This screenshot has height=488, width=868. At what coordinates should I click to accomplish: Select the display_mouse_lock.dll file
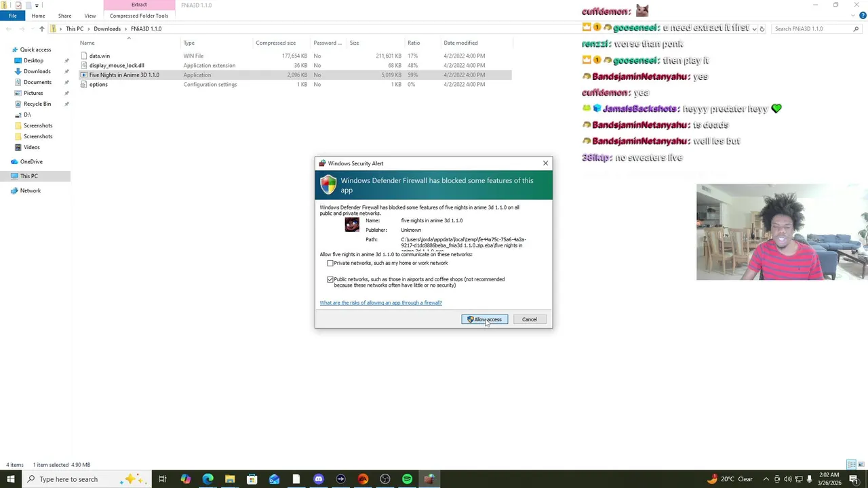coord(117,65)
